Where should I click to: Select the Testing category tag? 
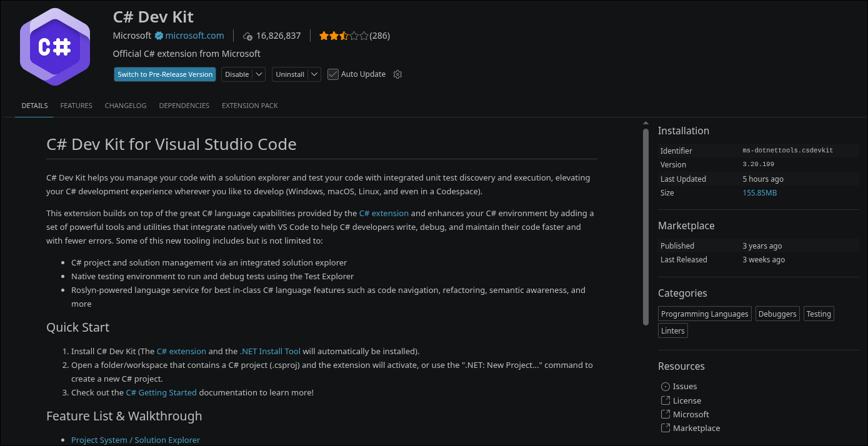point(819,314)
